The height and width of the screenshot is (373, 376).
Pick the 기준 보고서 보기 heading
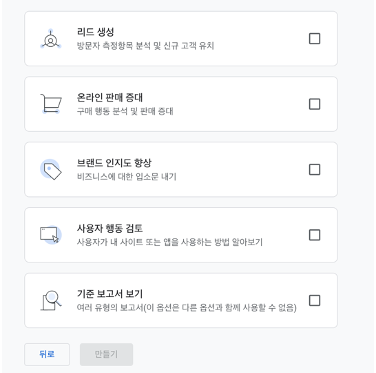click(110, 294)
